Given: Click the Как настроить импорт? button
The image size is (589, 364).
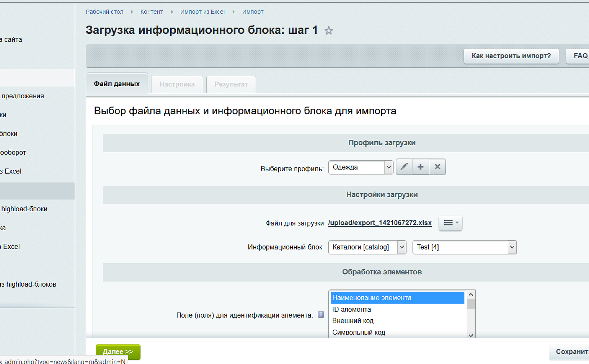Looking at the screenshot, I should tap(511, 56).
